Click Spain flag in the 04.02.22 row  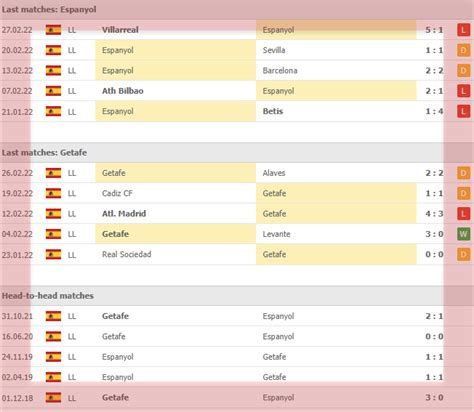coord(53,234)
